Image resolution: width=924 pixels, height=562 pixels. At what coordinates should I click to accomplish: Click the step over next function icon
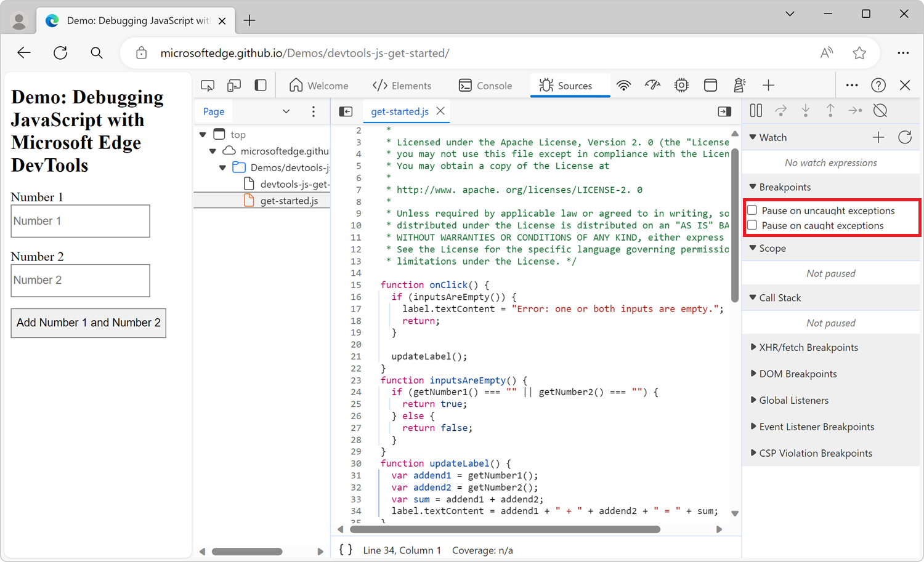780,111
